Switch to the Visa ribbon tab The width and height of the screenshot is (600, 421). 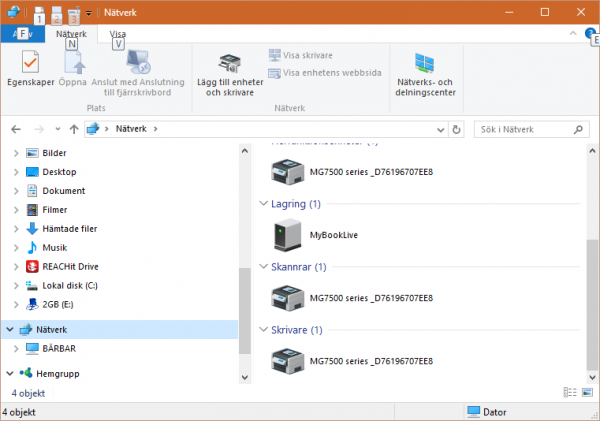coord(117,34)
